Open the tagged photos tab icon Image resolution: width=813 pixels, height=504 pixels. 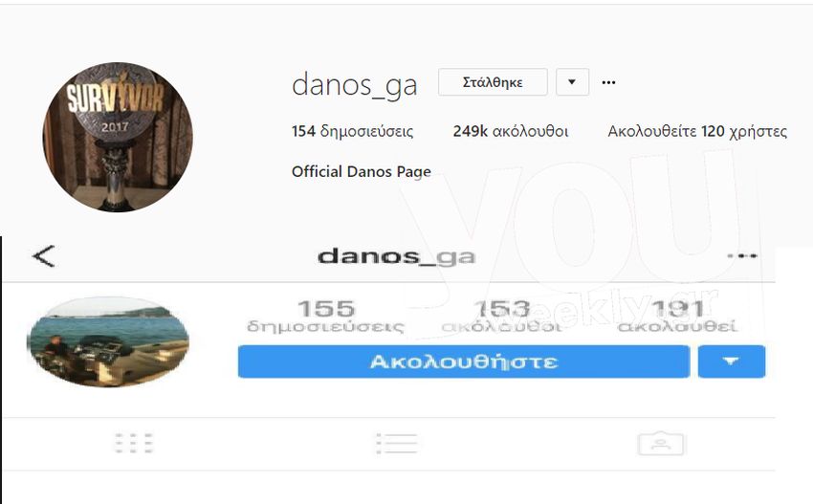pyautogui.click(x=661, y=444)
